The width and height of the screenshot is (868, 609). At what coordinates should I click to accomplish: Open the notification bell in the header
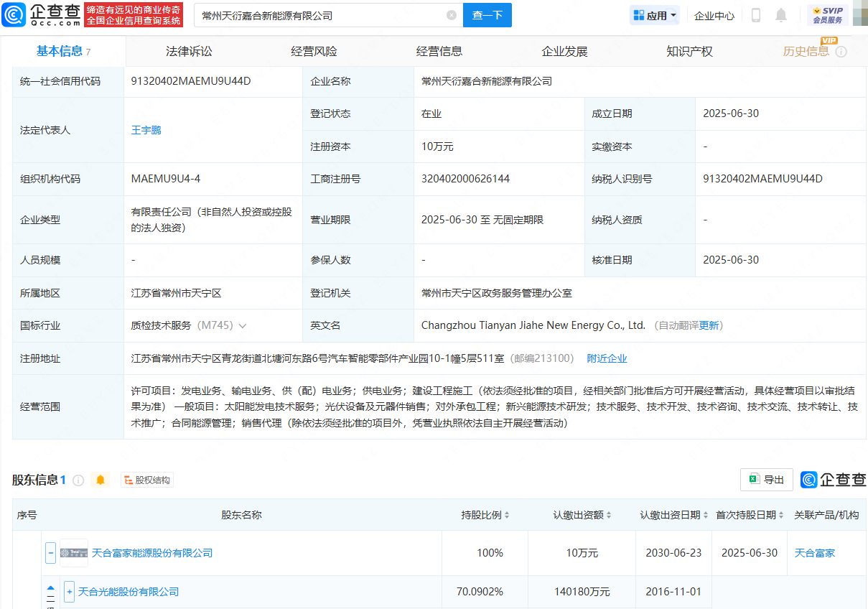pyautogui.click(x=781, y=15)
